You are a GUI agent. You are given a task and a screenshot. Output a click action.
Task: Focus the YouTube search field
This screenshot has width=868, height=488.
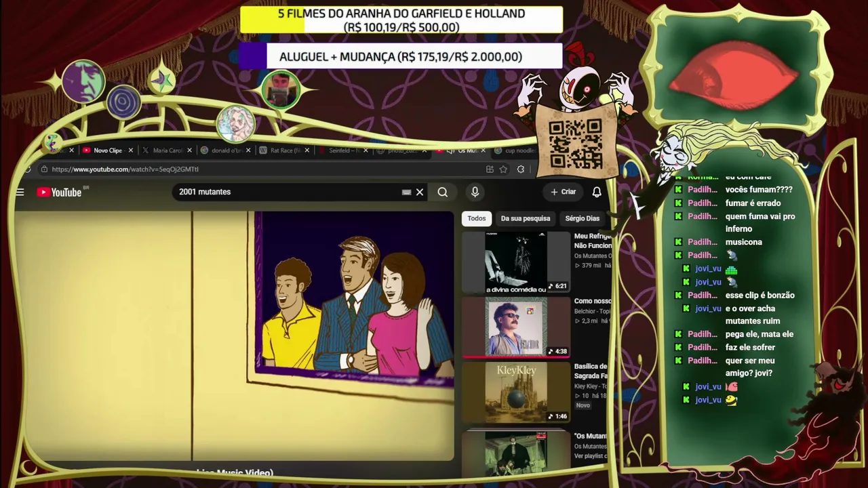tap(288, 192)
